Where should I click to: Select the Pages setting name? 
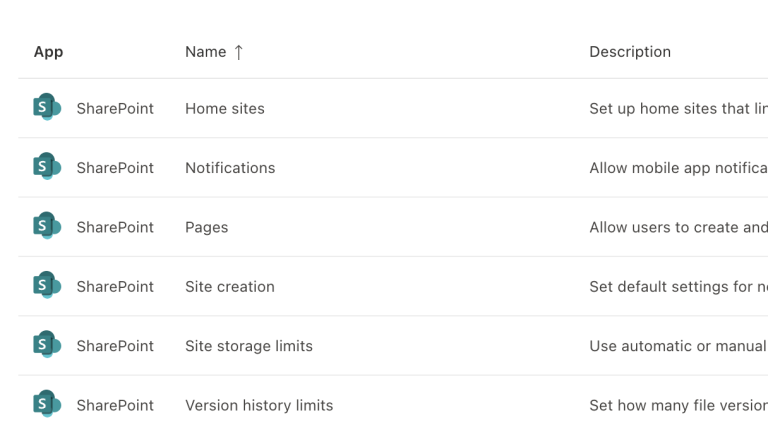207,227
